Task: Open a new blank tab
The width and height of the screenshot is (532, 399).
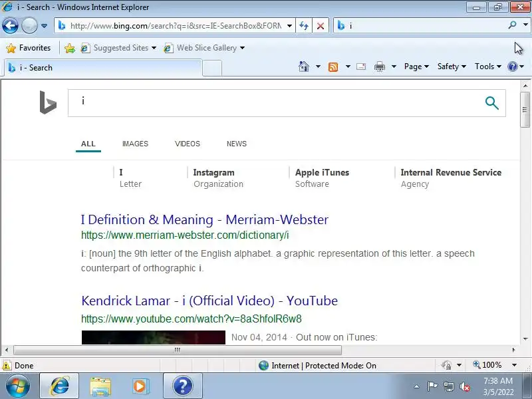Action: tap(212, 68)
